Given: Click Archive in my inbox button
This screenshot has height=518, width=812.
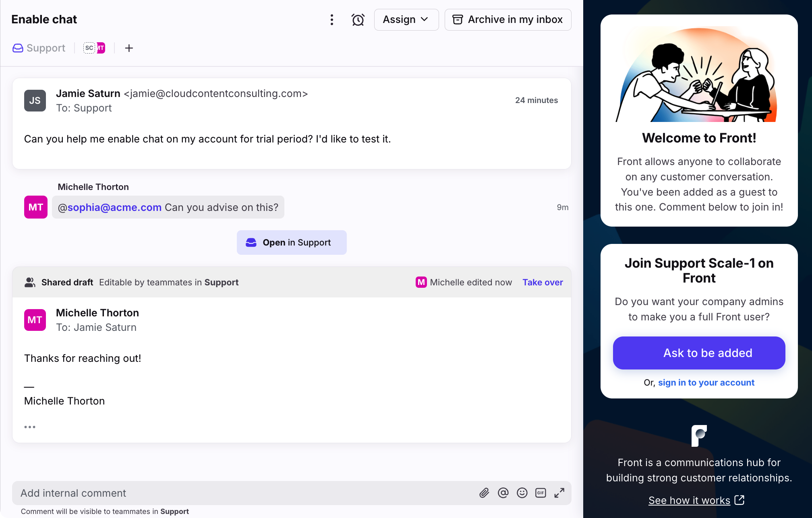Looking at the screenshot, I should 507,20.
